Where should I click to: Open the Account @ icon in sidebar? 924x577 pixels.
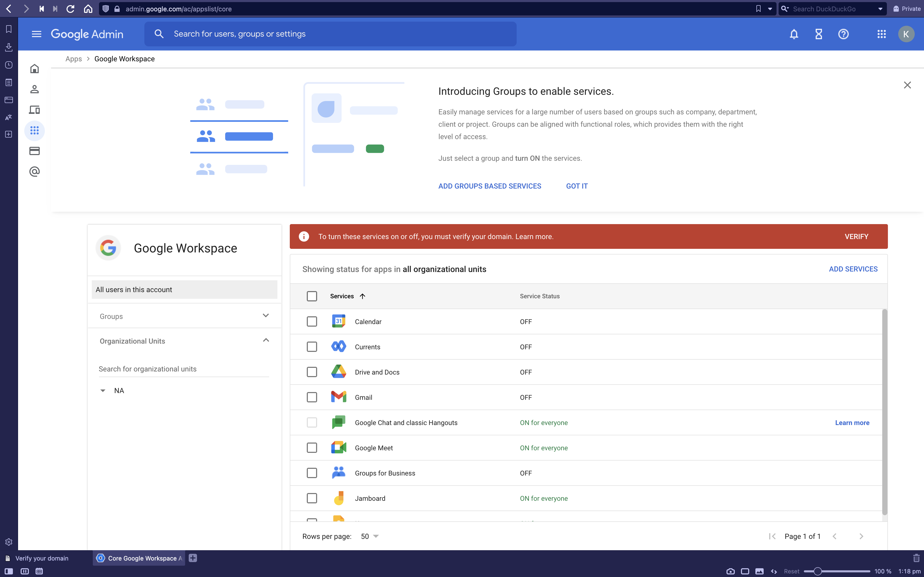pos(34,172)
